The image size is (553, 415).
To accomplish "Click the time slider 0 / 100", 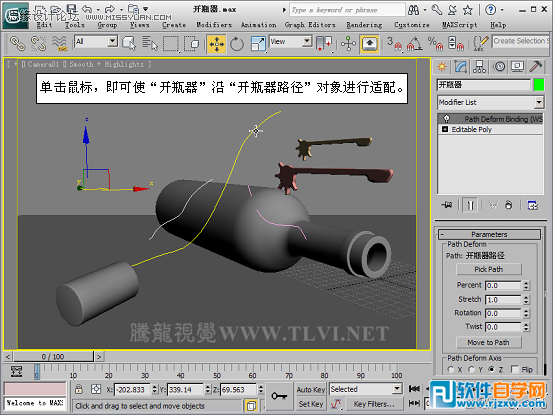I will 53,356.
